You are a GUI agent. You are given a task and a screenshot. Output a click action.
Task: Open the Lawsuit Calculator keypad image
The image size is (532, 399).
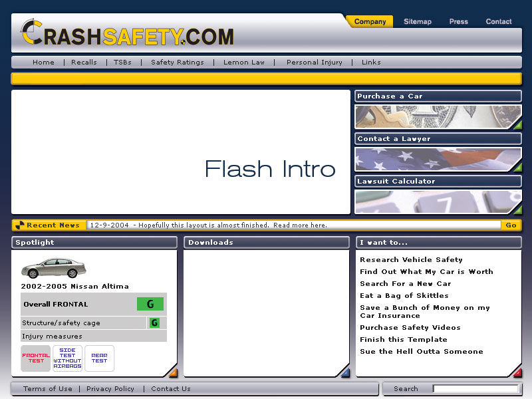(x=438, y=202)
